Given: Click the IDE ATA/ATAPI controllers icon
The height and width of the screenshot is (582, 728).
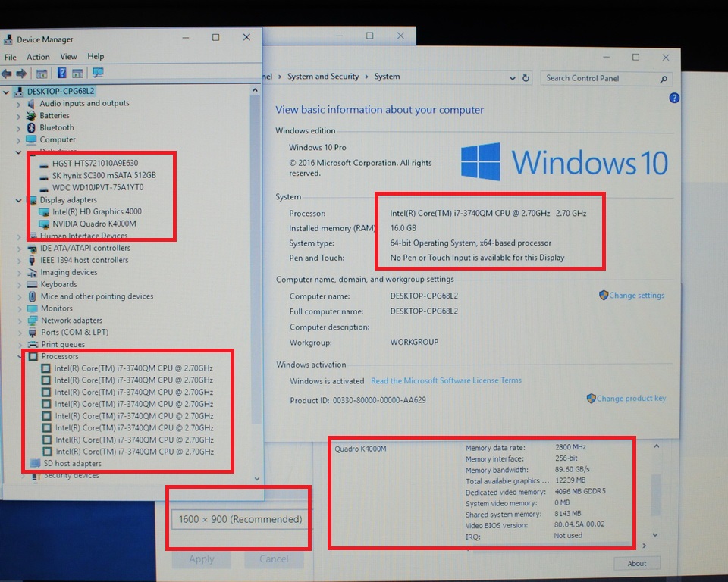Looking at the screenshot, I should 32,249.
